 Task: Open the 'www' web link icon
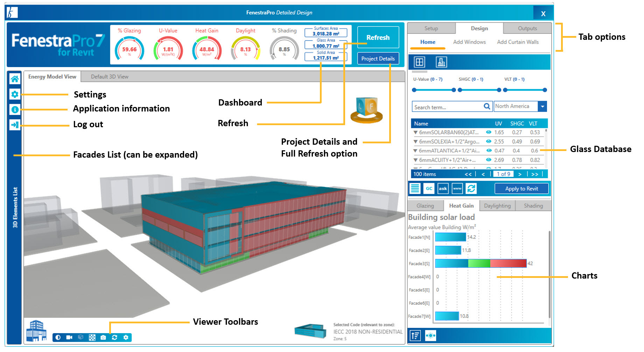click(457, 188)
